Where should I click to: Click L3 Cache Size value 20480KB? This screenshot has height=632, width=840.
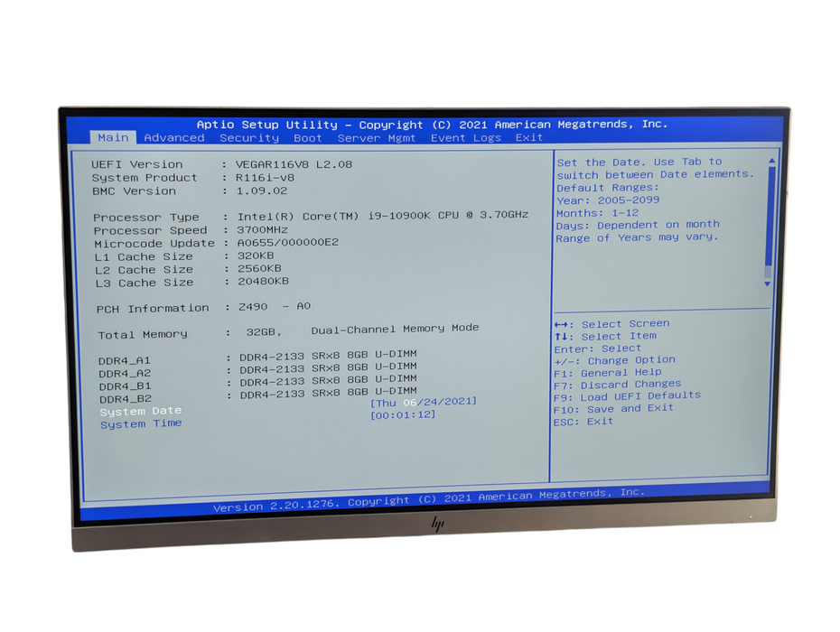pyautogui.click(x=264, y=281)
